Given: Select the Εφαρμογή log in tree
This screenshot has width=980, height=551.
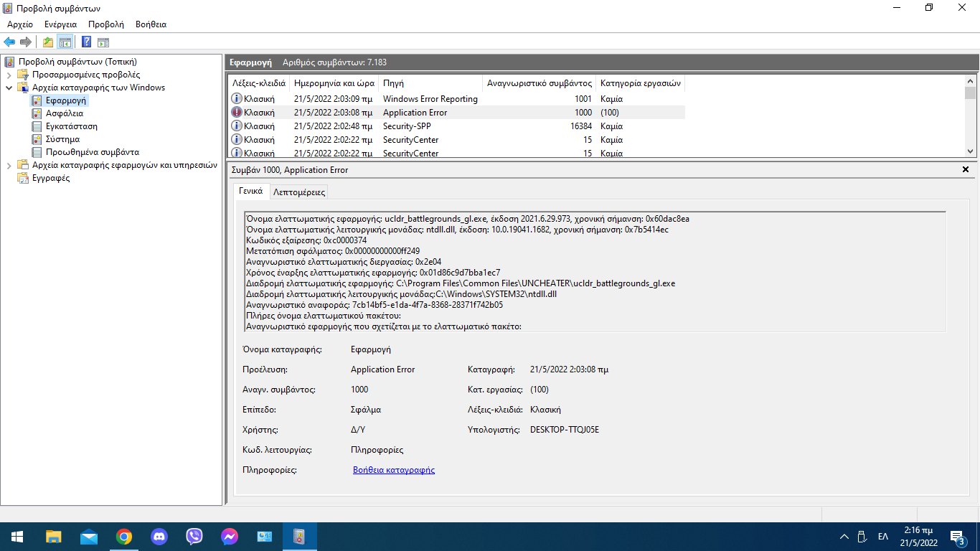Looking at the screenshot, I should click(x=65, y=100).
